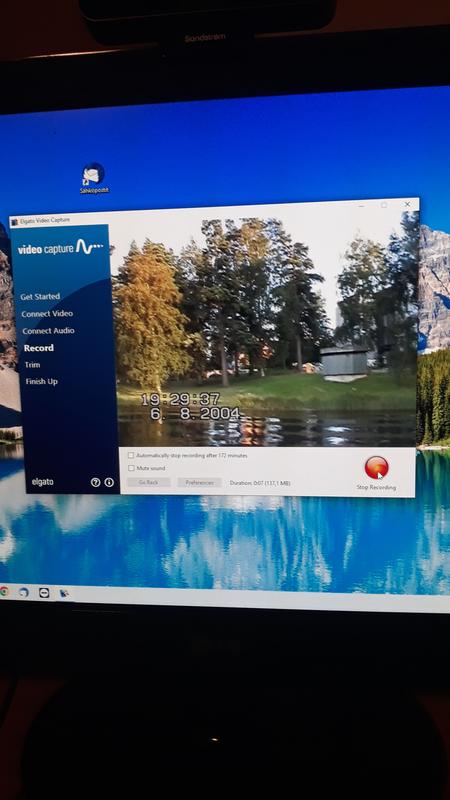Stop the recording with the red button

[x=377, y=468]
